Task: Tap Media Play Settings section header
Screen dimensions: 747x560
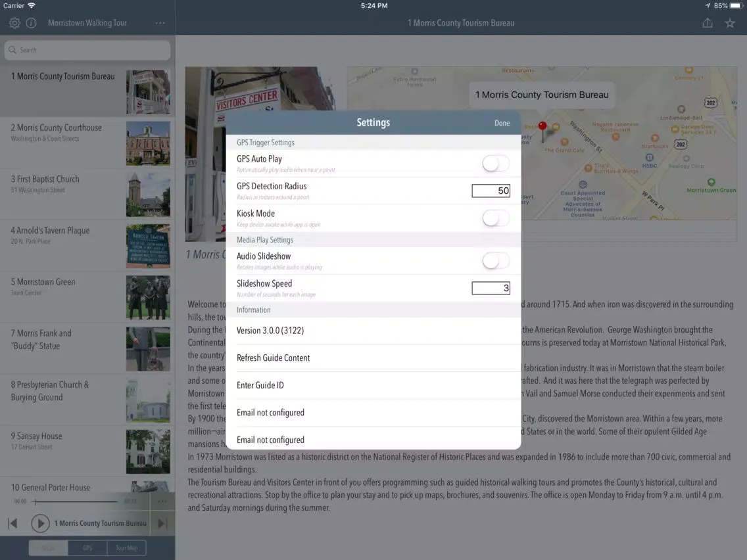Action: point(373,240)
